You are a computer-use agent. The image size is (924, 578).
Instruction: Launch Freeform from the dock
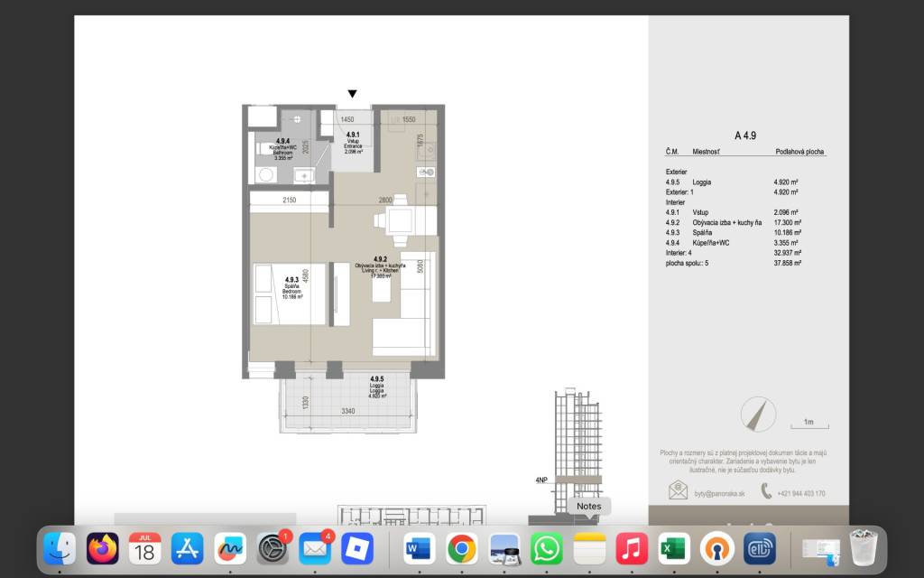click(230, 548)
